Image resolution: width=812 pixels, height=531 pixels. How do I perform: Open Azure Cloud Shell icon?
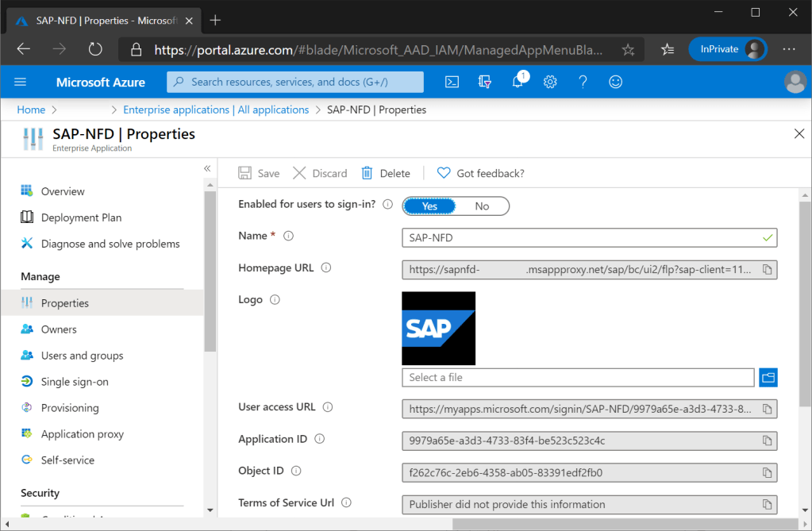[x=452, y=82]
